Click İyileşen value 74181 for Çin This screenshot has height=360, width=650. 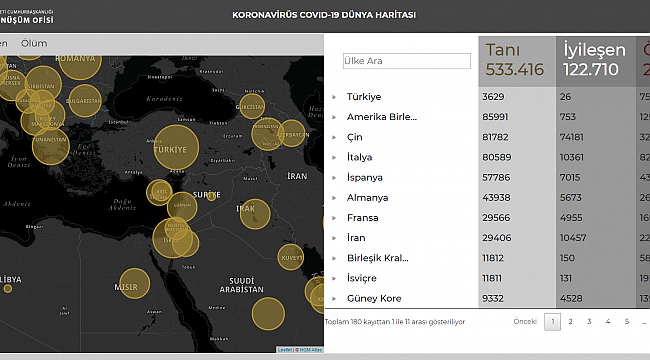tap(572, 137)
